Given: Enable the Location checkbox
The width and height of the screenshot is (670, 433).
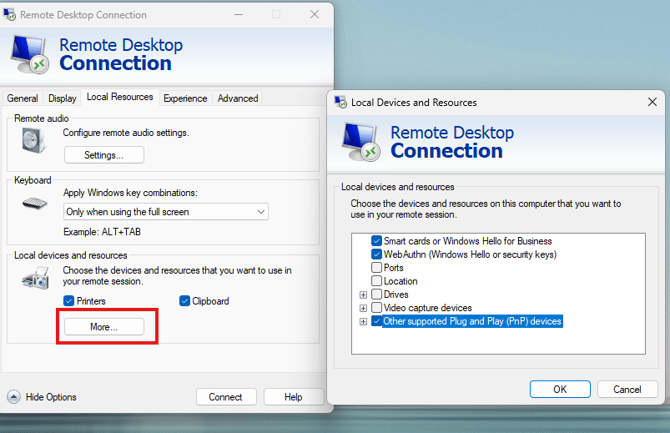Looking at the screenshot, I should coord(376,281).
